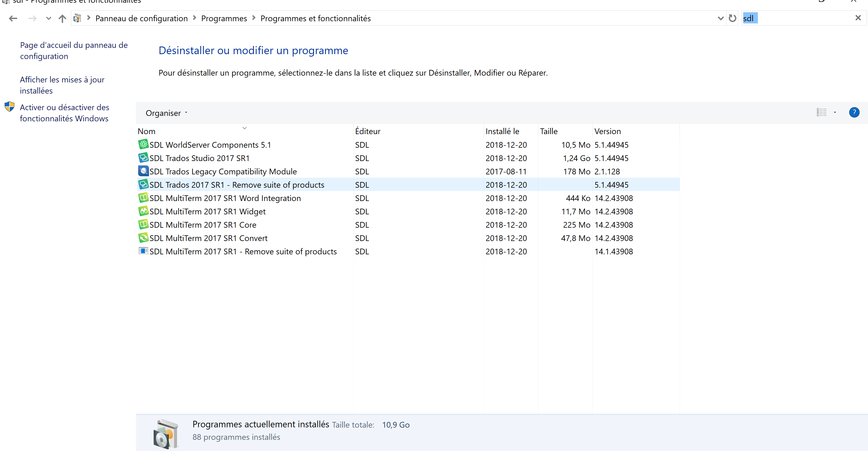Sort the list by the Éditeur column
The width and height of the screenshot is (868, 451).
pyautogui.click(x=368, y=131)
